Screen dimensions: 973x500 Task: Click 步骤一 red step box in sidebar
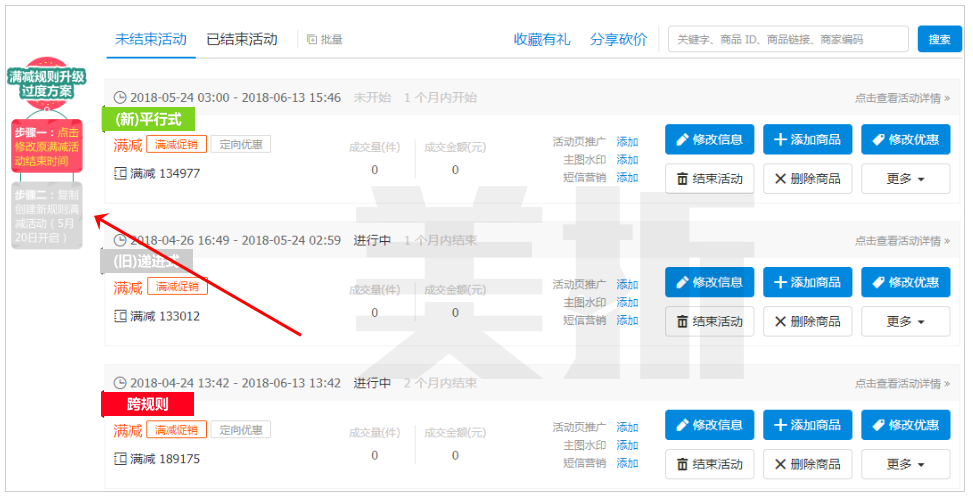pyautogui.click(x=47, y=146)
